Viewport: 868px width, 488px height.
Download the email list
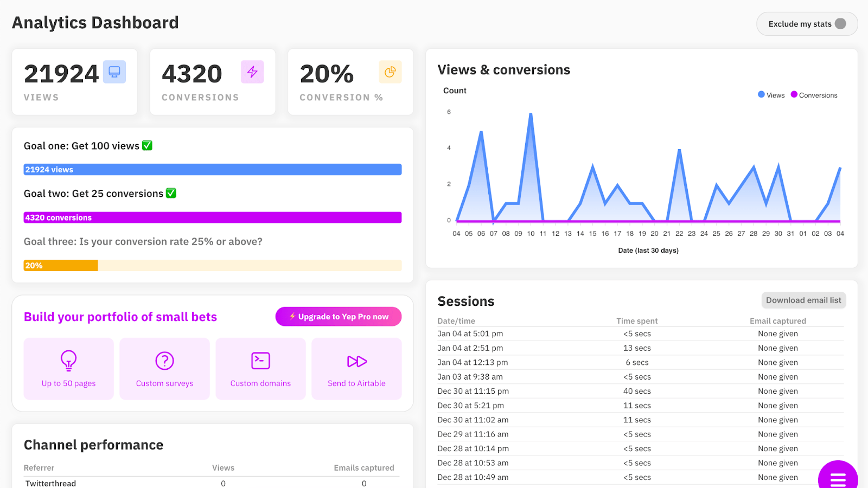pyautogui.click(x=803, y=300)
